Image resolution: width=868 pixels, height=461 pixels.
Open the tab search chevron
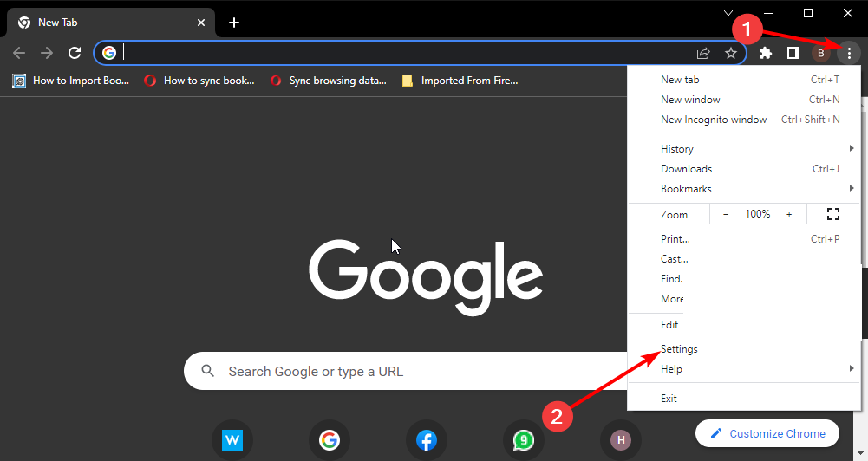pyautogui.click(x=728, y=13)
